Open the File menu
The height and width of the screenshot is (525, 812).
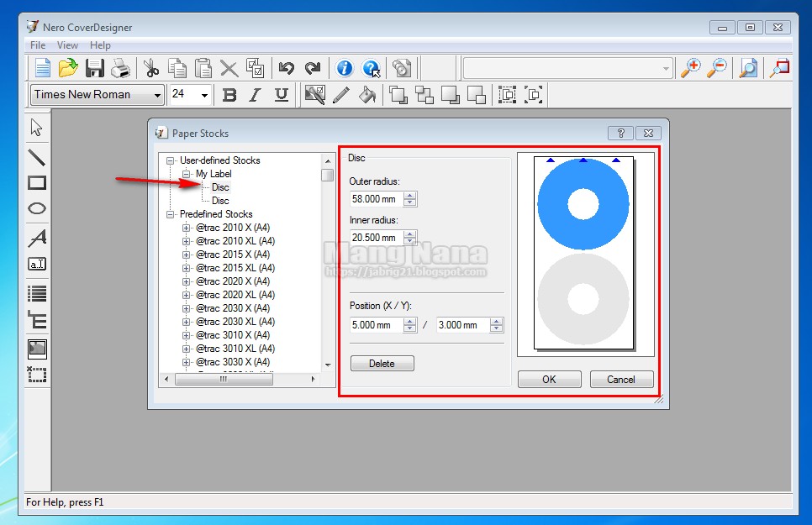coord(37,45)
